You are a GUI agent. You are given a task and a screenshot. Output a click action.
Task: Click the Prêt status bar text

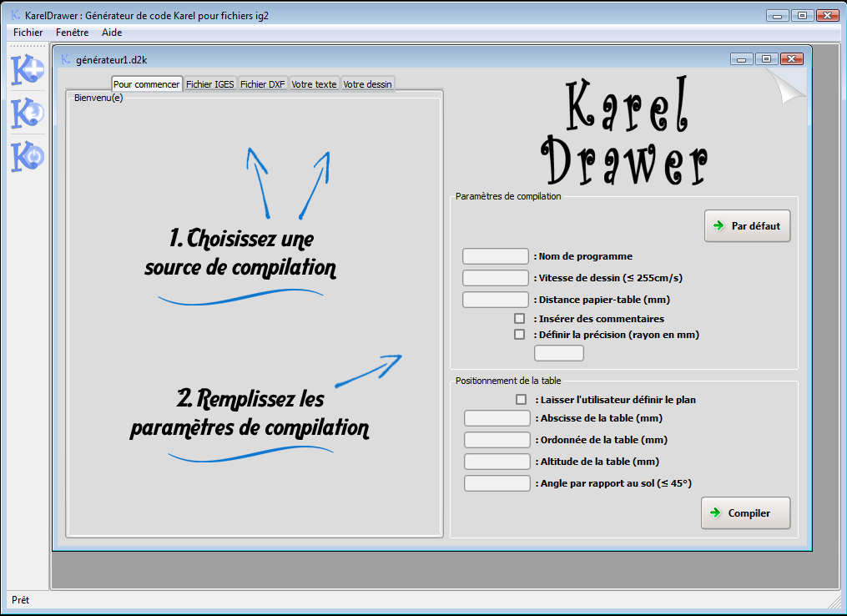21,600
